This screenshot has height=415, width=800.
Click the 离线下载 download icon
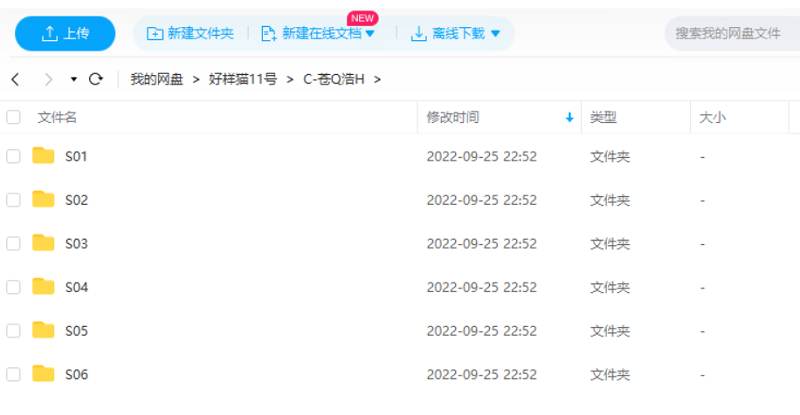click(418, 34)
